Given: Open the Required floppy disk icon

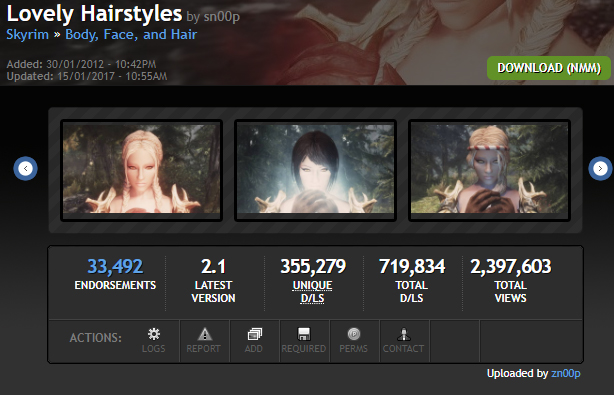Looking at the screenshot, I should click(304, 334).
